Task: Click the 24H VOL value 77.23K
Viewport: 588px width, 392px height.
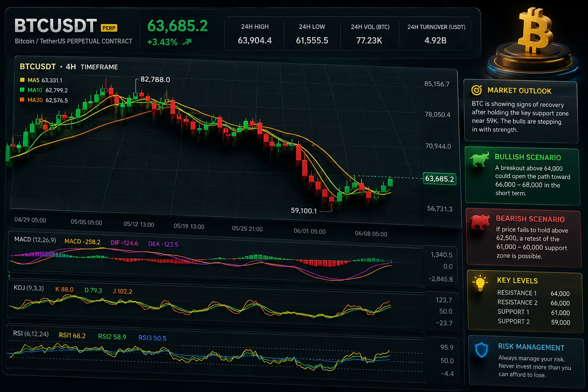Action: click(369, 41)
